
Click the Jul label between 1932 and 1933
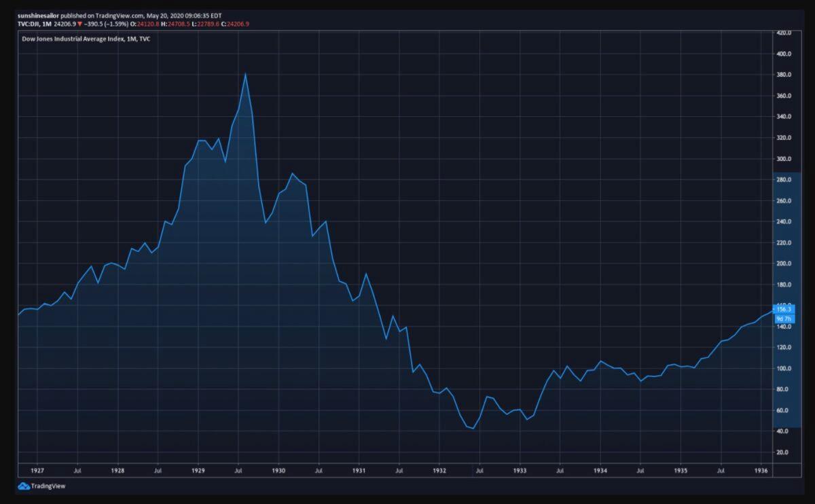479,470
